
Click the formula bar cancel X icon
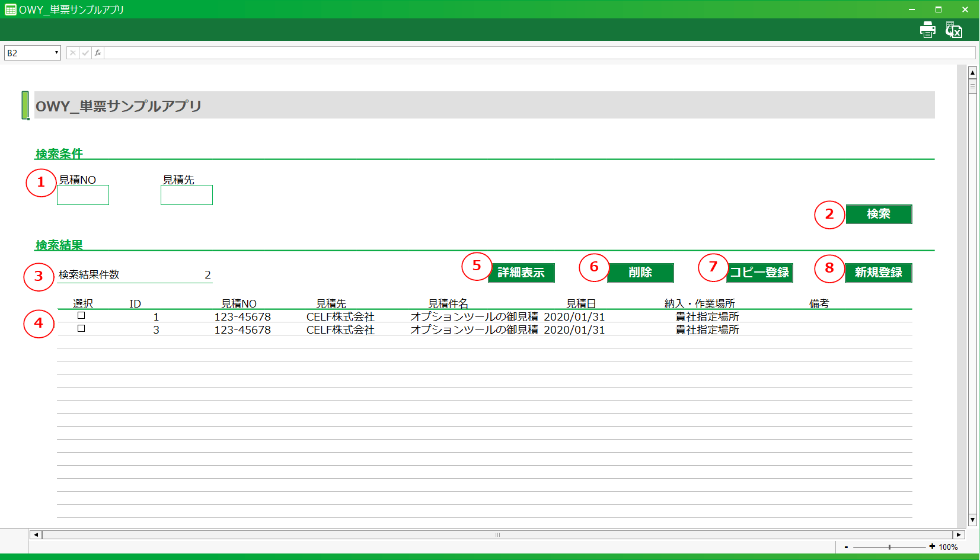pyautogui.click(x=72, y=53)
